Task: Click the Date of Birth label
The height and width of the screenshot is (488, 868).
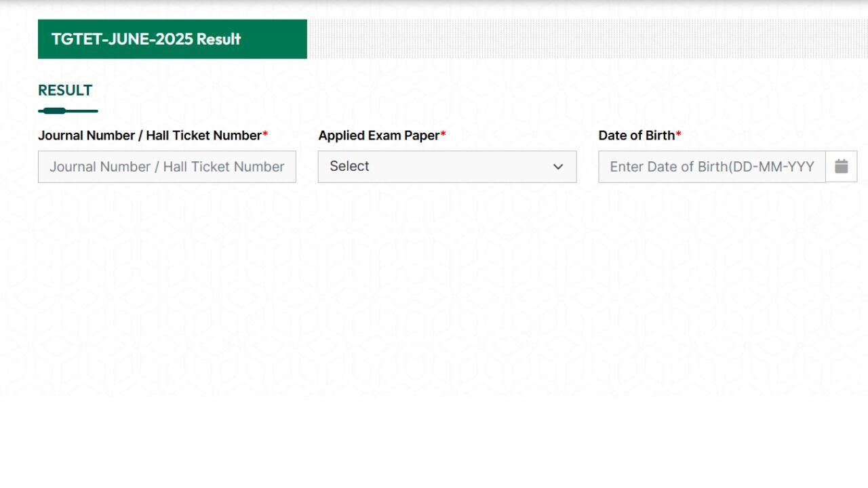Action: [636, 136]
